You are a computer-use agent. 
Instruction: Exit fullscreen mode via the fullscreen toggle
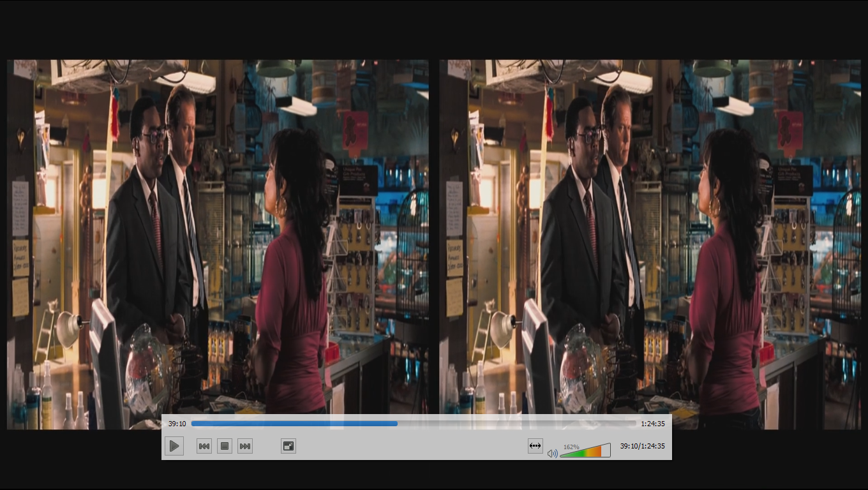pyautogui.click(x=288, y=446)
